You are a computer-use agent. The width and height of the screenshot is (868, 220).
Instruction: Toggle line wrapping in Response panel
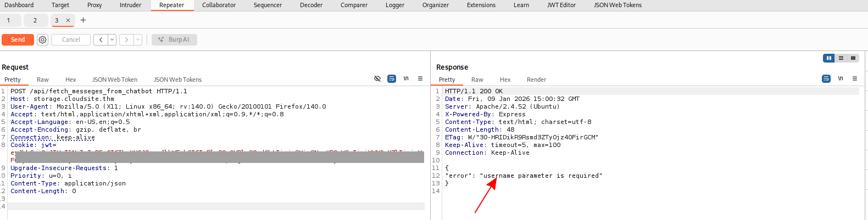[x=826, y=79]
